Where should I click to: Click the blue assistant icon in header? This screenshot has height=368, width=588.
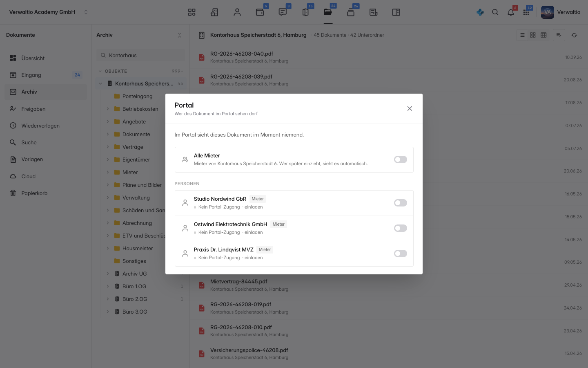(480, 12)
